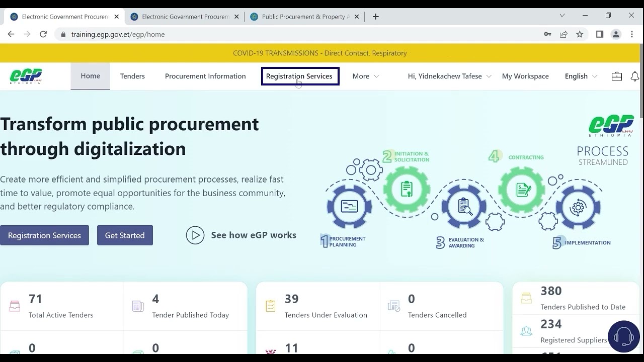Screen dimensions: 644x362
Task: Open Procurement Information in the navbar
Action: (x=205, y=76)
